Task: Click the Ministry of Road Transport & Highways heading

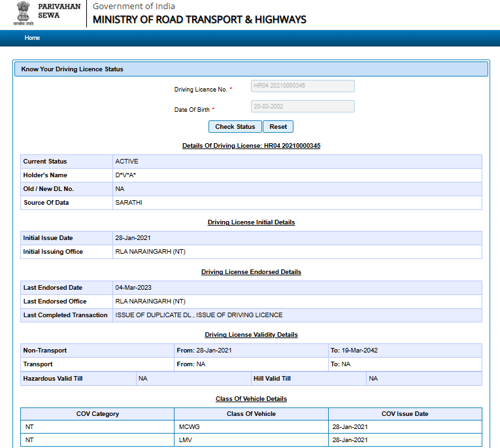Action: pyautogui.click(x=199, y=19)
